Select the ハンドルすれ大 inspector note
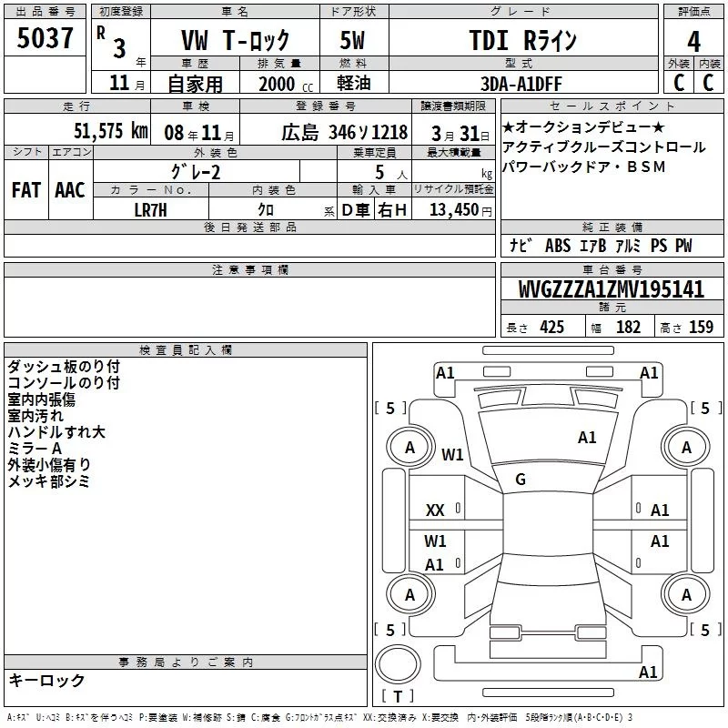728x728 pixels. pos(56,431)
